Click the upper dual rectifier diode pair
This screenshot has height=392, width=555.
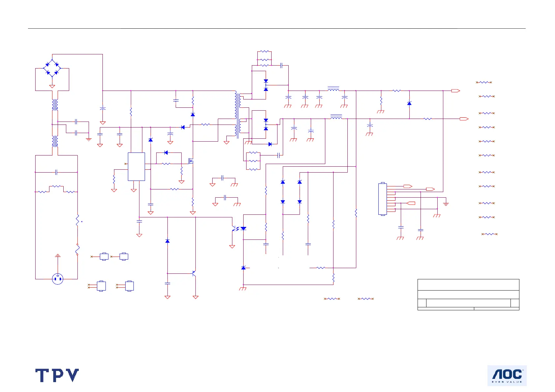[x=266, y=85]
